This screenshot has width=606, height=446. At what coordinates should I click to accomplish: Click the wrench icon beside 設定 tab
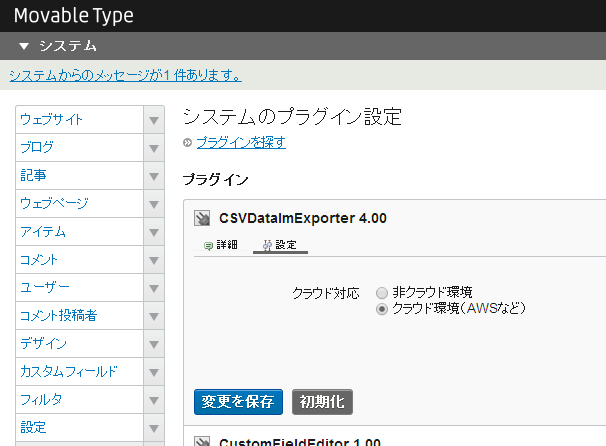pyautogui.click(x=267, y=245)
